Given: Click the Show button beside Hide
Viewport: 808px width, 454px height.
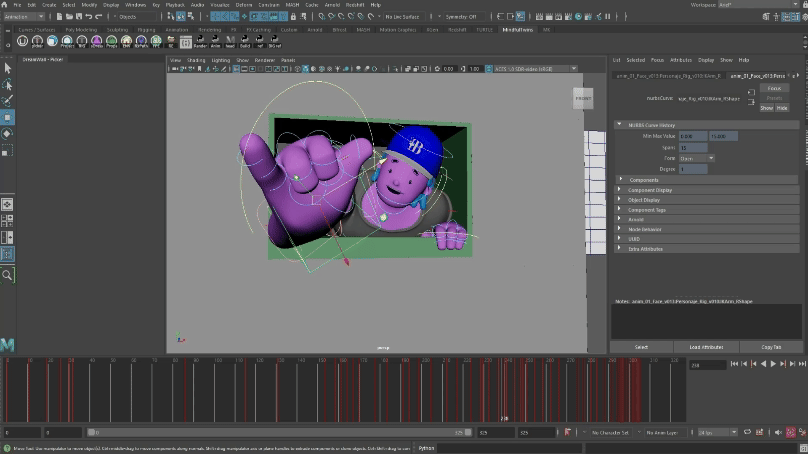Looking at the screenshot, I should pos(767,108).
